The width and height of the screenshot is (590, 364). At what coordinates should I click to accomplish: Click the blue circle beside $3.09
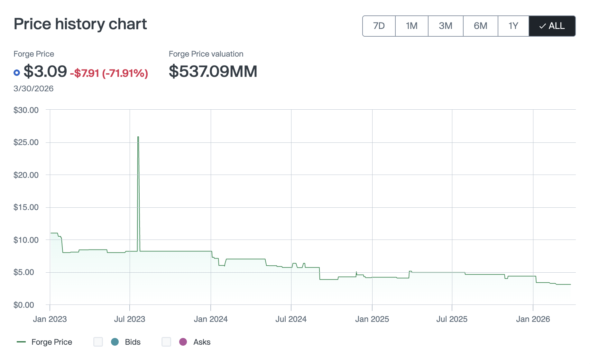tap(17, 73)
